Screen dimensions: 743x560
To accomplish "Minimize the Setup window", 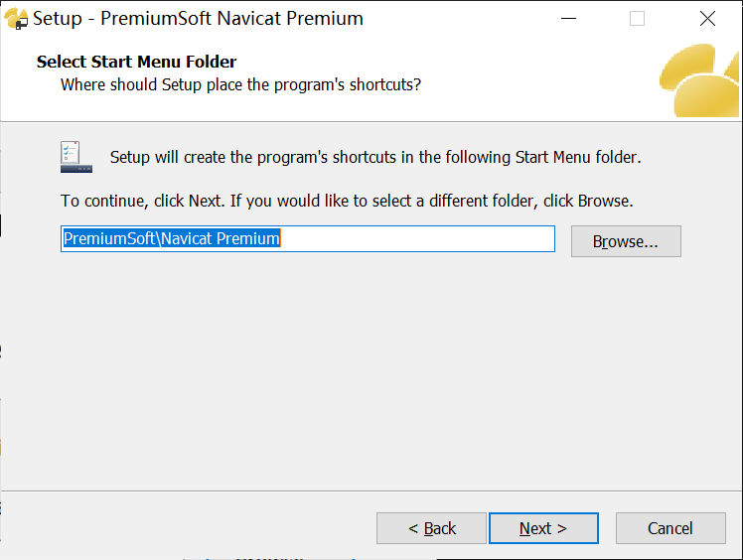I will tap(569, 18).
